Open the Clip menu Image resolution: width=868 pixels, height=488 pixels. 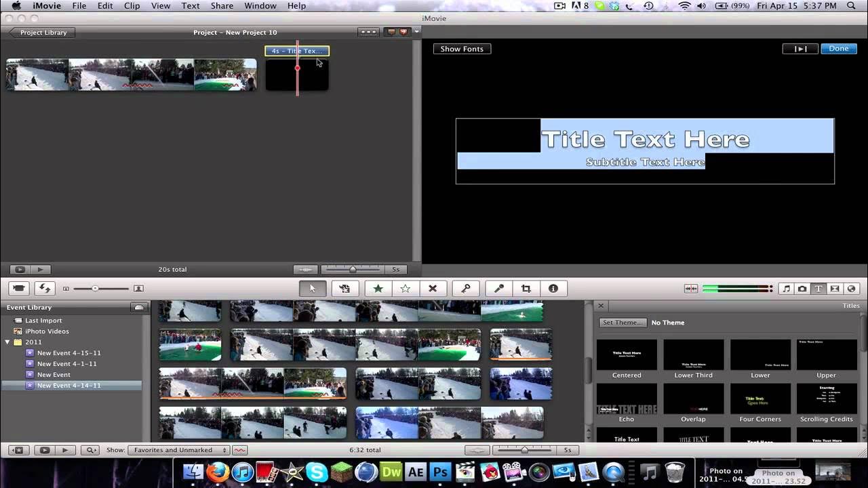(x=132, y=5)
